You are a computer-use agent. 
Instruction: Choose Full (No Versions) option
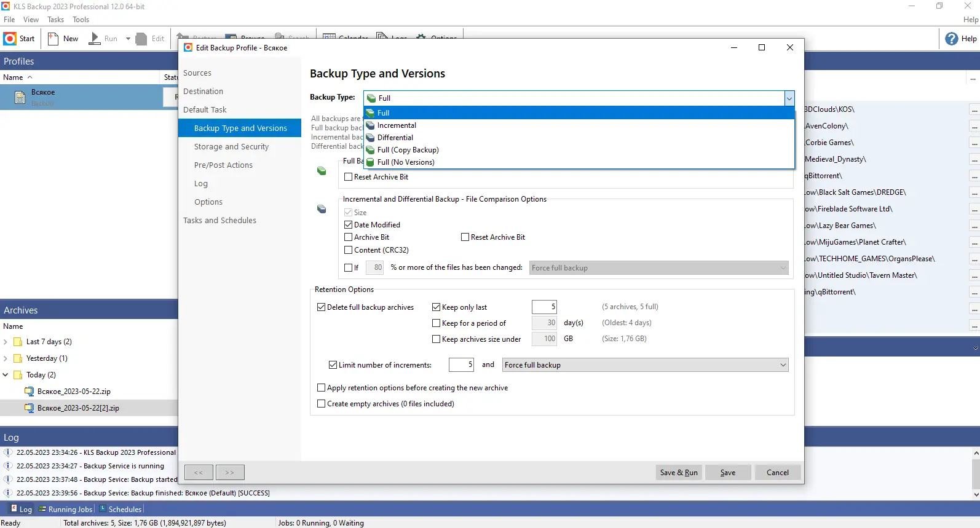point(579,162)
